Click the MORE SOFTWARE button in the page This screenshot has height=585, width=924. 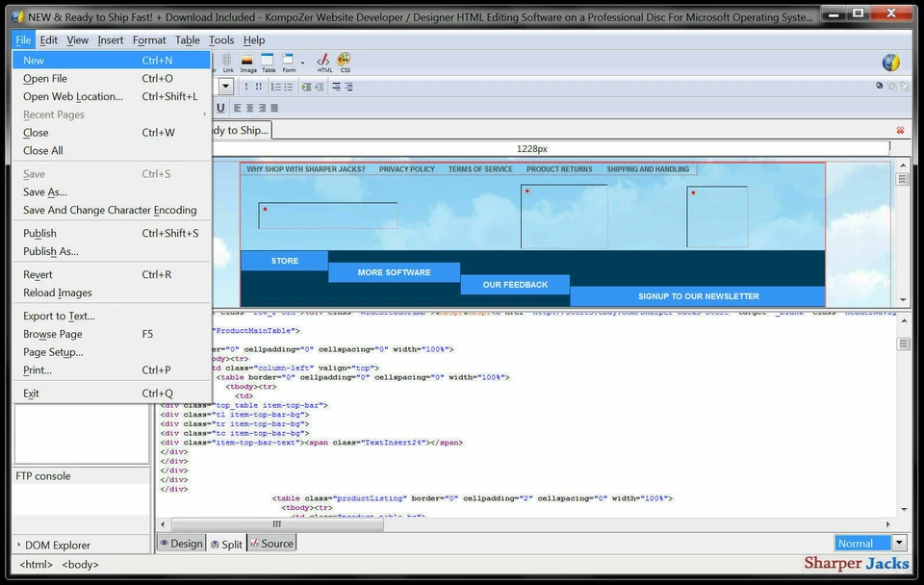coord(394,272)
